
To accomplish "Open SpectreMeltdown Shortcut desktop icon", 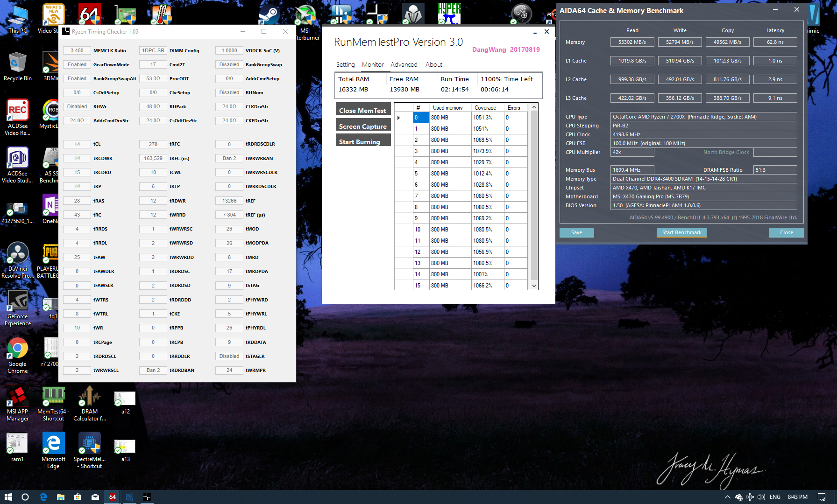I will 90,450.
